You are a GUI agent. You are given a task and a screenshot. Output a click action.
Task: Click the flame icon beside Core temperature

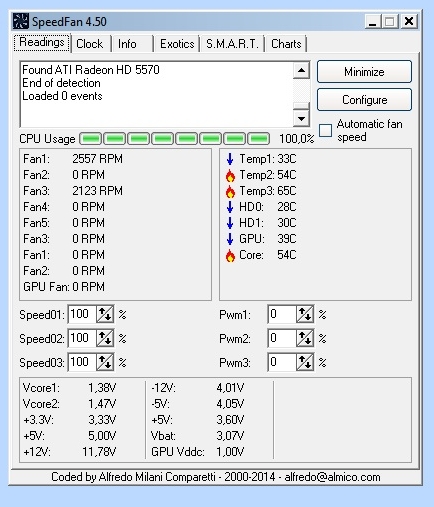230,255
